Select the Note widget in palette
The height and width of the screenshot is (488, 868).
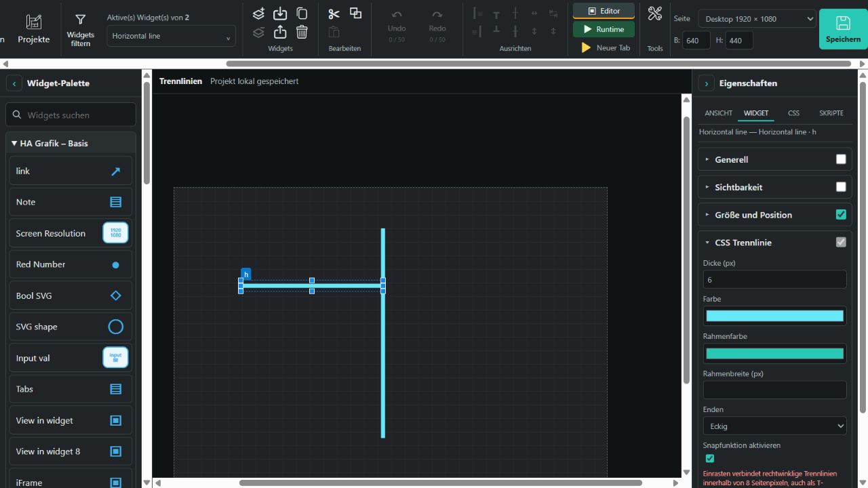tap(71, 202)
